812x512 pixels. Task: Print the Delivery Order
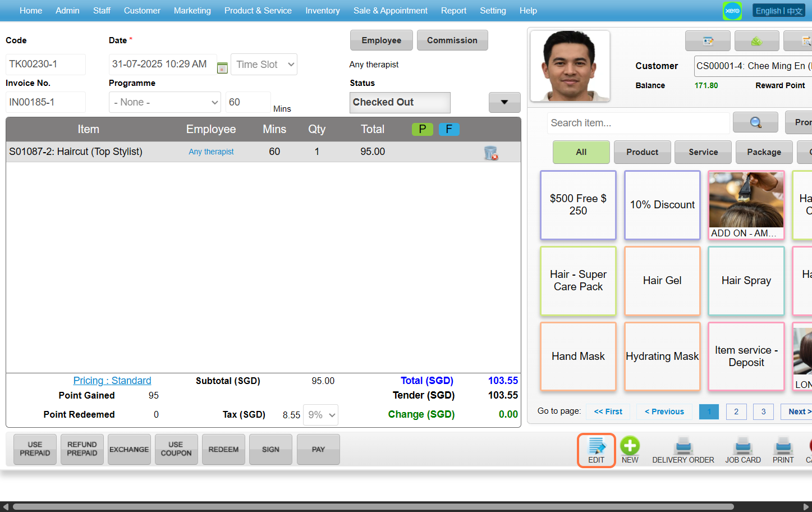click(x=683, y=447)
